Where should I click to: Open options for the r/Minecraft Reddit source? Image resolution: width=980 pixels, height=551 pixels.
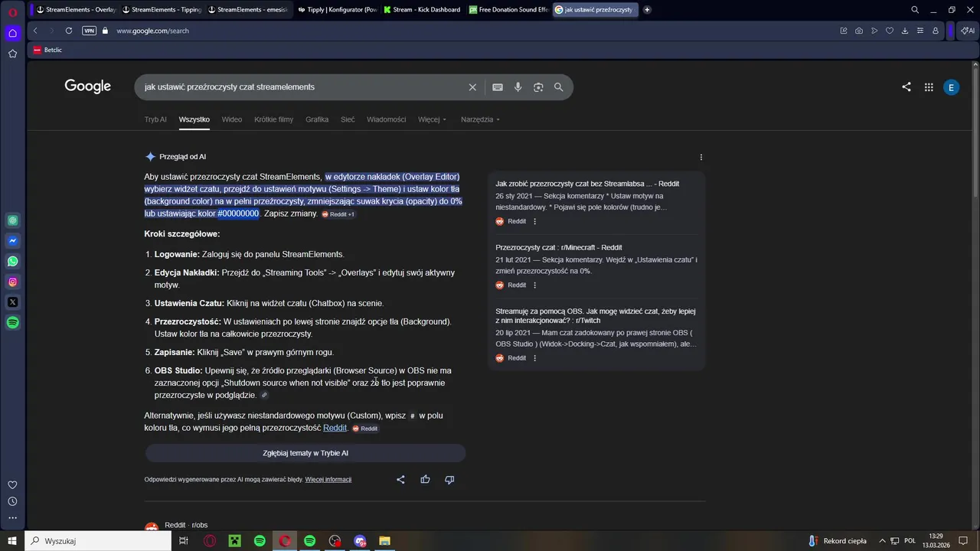535,285
